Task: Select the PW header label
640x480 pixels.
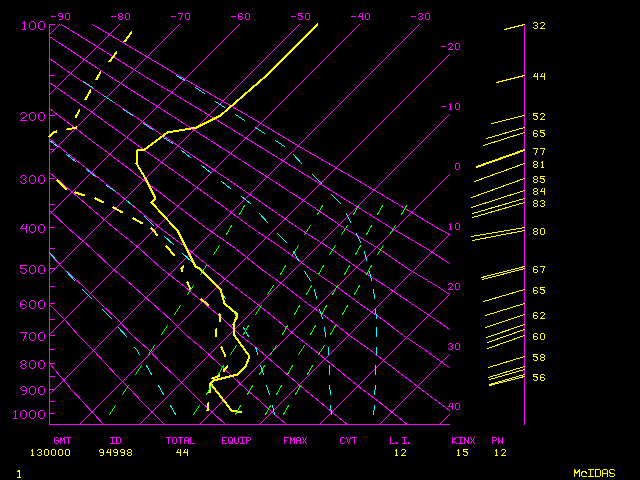Action: [x=497, y=440]
